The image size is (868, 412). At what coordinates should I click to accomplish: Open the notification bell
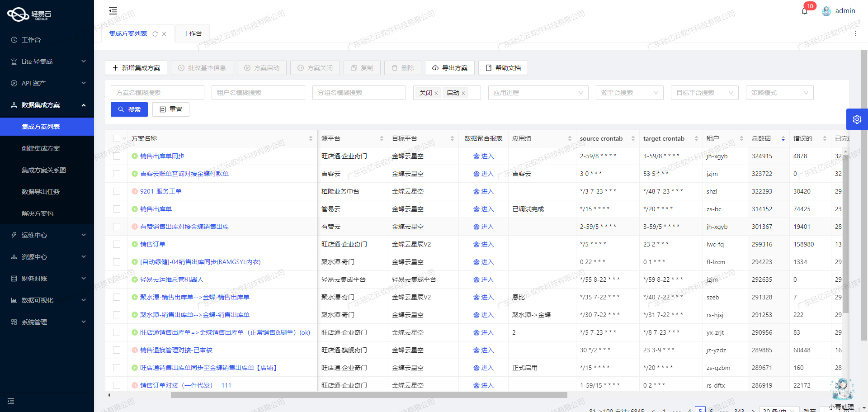[805, 11]
